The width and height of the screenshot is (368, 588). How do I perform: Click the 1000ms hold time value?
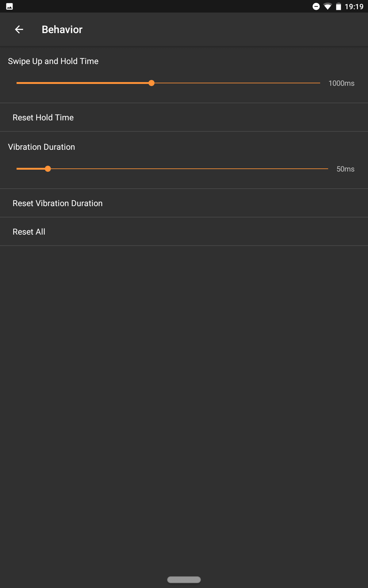[341, 83]
